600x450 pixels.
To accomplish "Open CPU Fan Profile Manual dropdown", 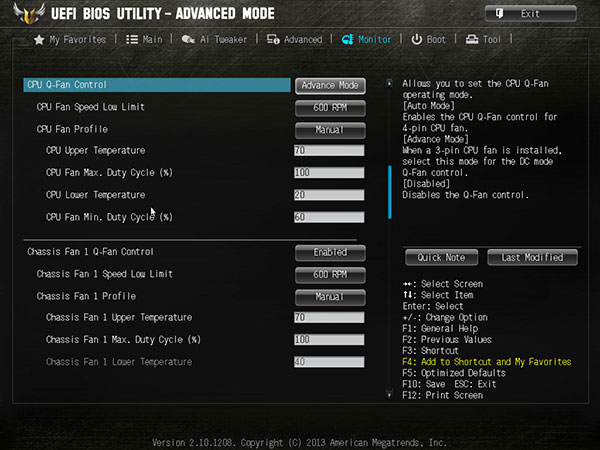I will [x=330, y=130].
